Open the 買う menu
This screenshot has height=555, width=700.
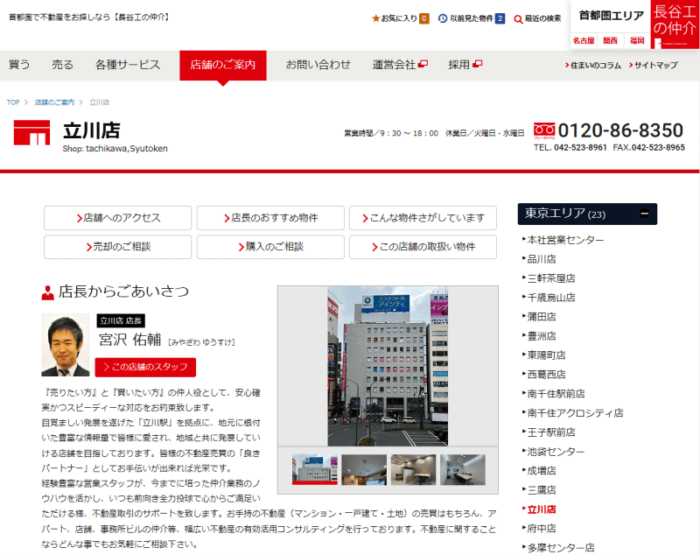coord(19,65)
